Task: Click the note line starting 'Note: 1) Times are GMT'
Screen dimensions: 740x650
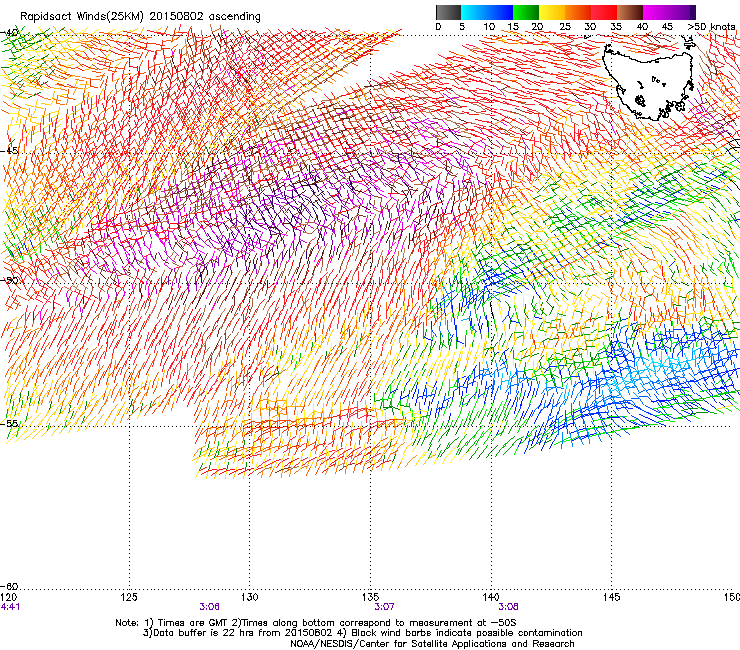Action: pyautogui.click(x=316, y=623)
